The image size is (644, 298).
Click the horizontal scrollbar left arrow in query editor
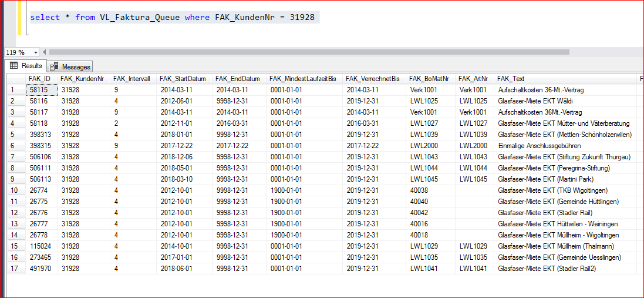click(x=45, y=52)
